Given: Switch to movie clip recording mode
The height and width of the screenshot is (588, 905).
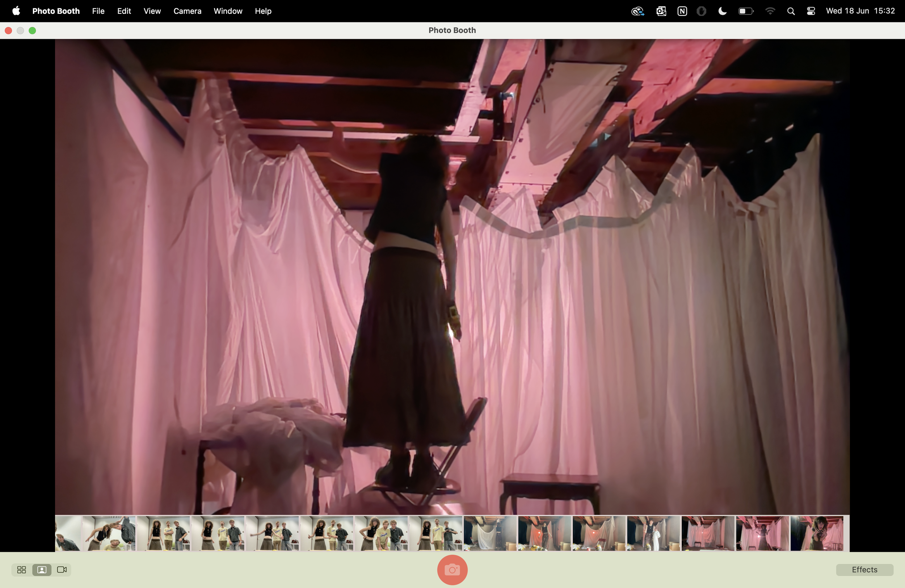Looking at the screenshot, I should 62,570.
